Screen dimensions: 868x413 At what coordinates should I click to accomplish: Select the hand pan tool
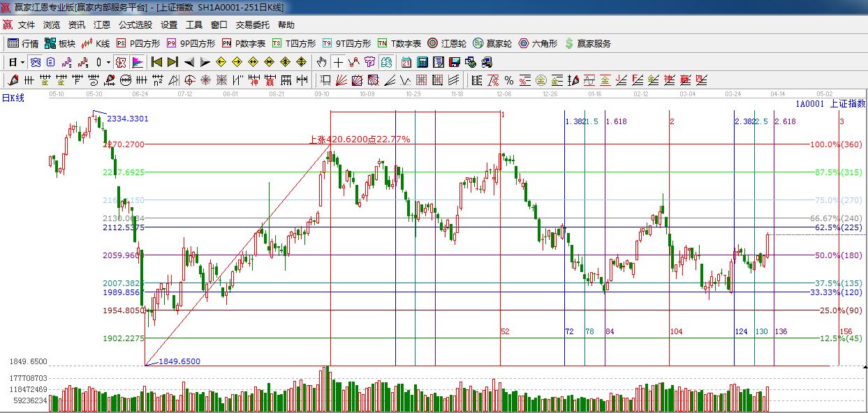pyautogui.click(x=322, y=62)
